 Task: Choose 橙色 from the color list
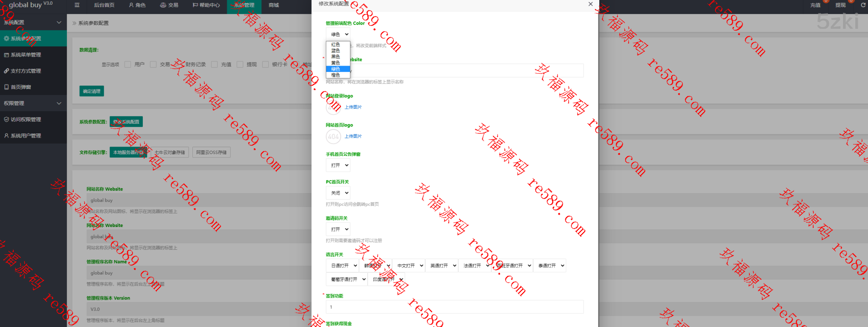click(336, 75)
